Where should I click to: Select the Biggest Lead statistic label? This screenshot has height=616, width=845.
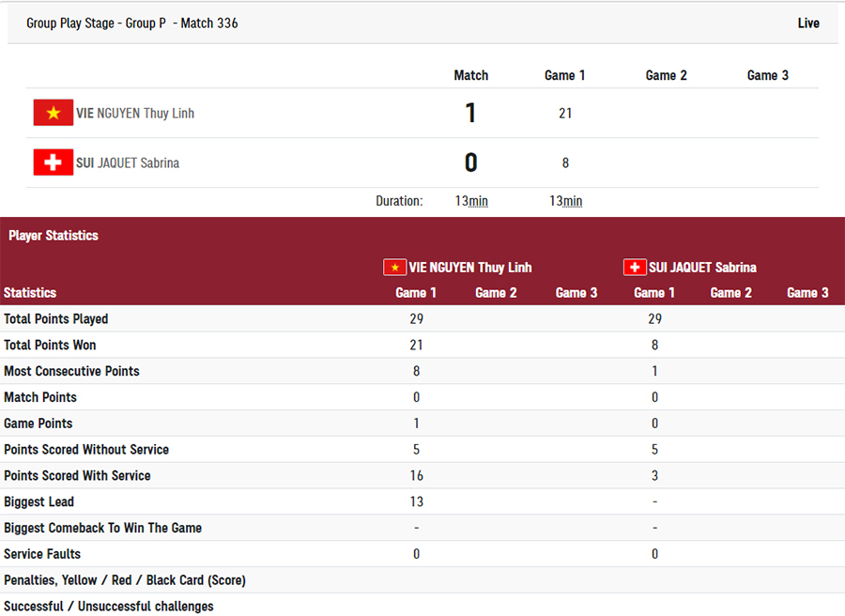pos(38,501)
